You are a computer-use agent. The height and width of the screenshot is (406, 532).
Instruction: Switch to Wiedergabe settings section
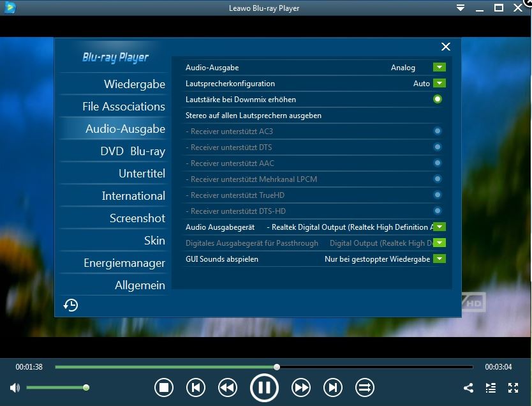click(135, 84)
